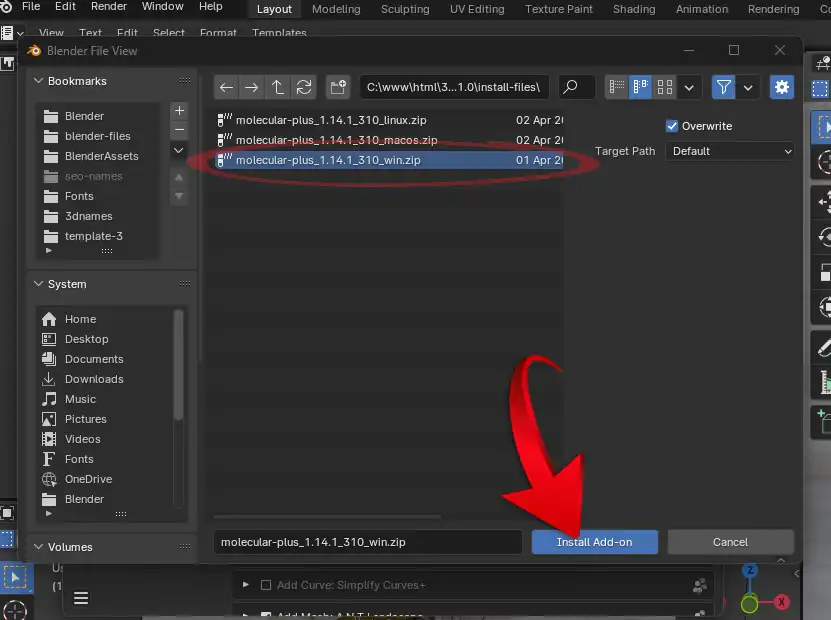The image size is (831, 620).
Task: Click the Blender logo in menu bar
Action: tap(5, 7)
